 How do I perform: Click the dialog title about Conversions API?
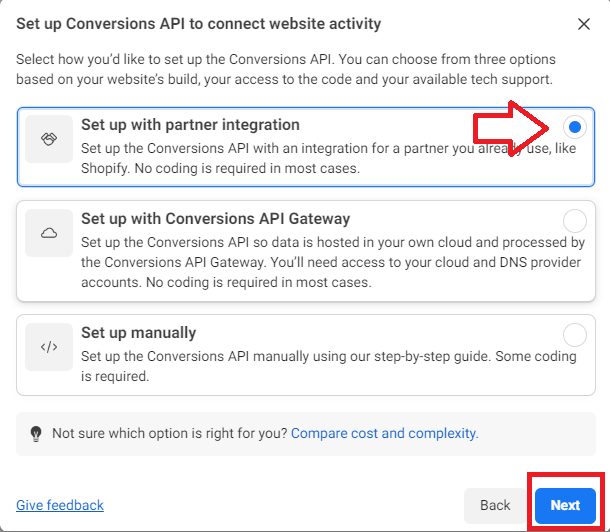[198, 24]
